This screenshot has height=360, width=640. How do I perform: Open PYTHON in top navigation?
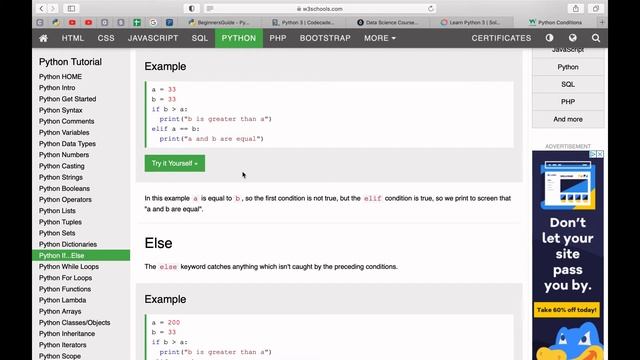point(239,38)
